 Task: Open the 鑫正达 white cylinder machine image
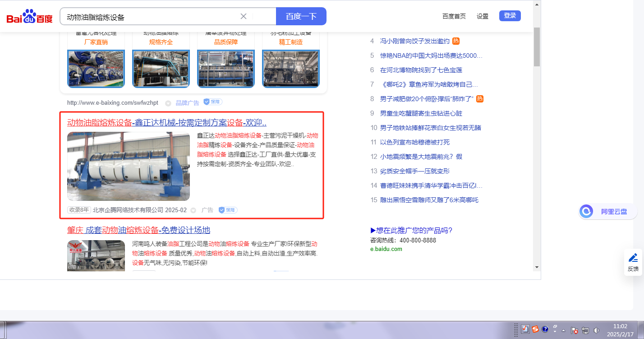(129, 166)
